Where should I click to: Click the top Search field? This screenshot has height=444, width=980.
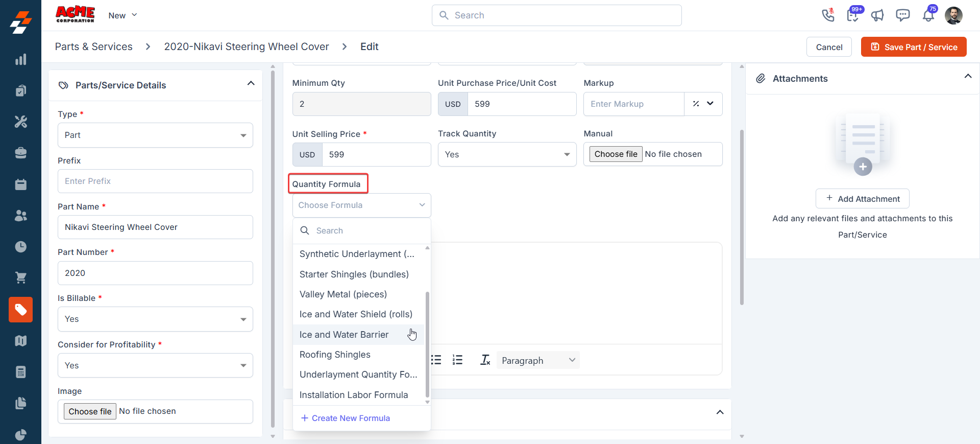pos(556,15)
